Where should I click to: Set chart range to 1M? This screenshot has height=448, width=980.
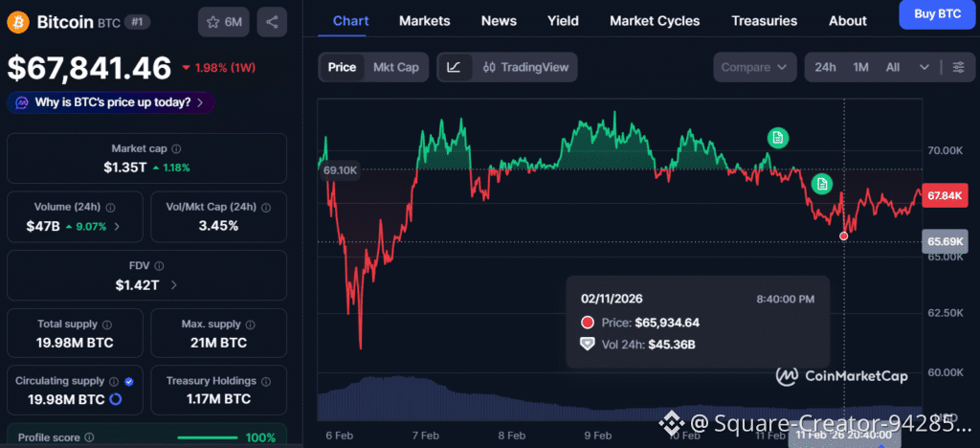[860, 67]
